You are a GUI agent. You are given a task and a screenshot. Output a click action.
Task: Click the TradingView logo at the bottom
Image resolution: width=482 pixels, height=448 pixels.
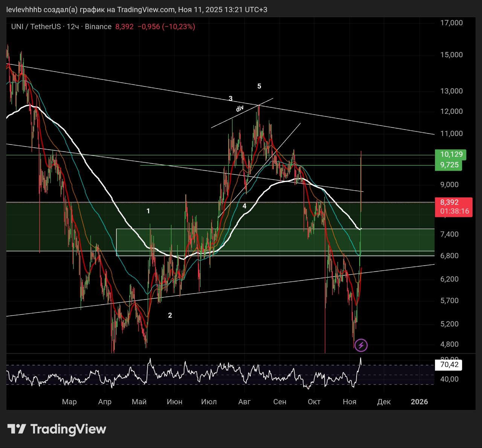click(x=57, y=429)
